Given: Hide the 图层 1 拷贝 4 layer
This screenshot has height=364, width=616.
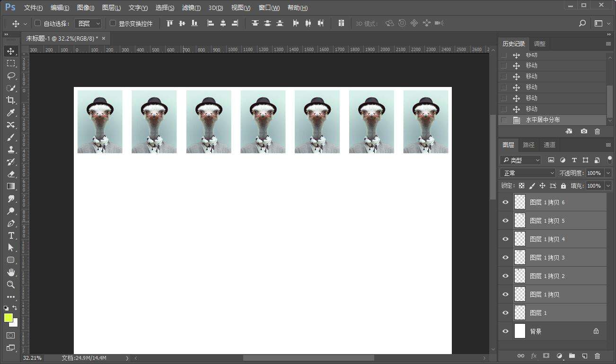Looking at the screenshot, I should pos(505,239).
